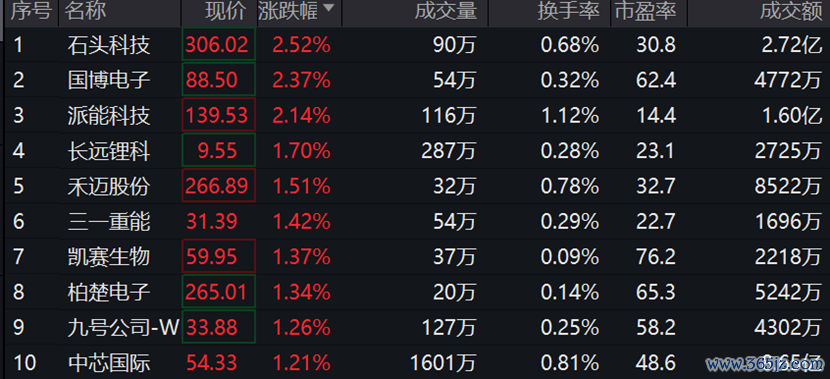Sort by 成交量 column header
830x379 pixels.
(446, 12)
